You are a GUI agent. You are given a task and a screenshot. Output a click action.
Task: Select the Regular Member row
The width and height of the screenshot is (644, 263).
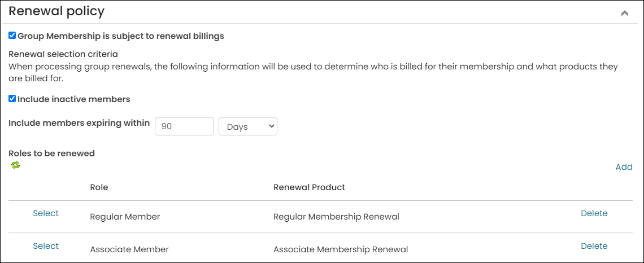point(46,213)
